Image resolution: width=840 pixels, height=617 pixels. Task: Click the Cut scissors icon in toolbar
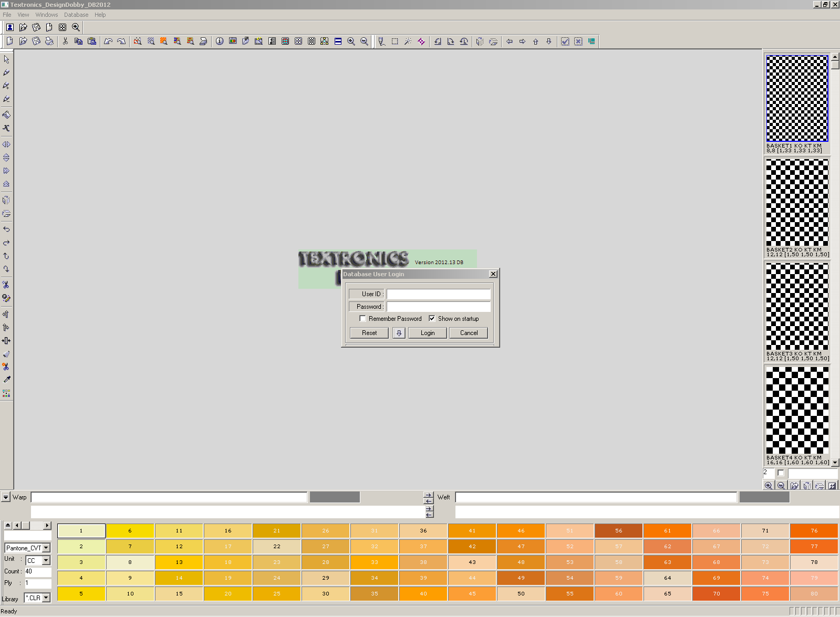pos(65,41)
